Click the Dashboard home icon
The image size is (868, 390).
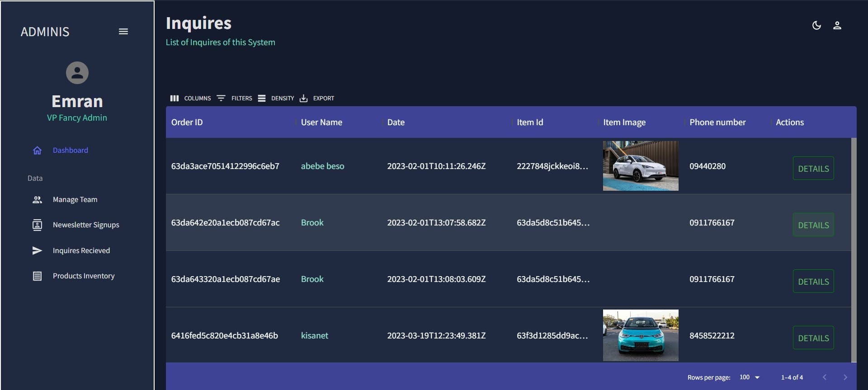[37, 150]
